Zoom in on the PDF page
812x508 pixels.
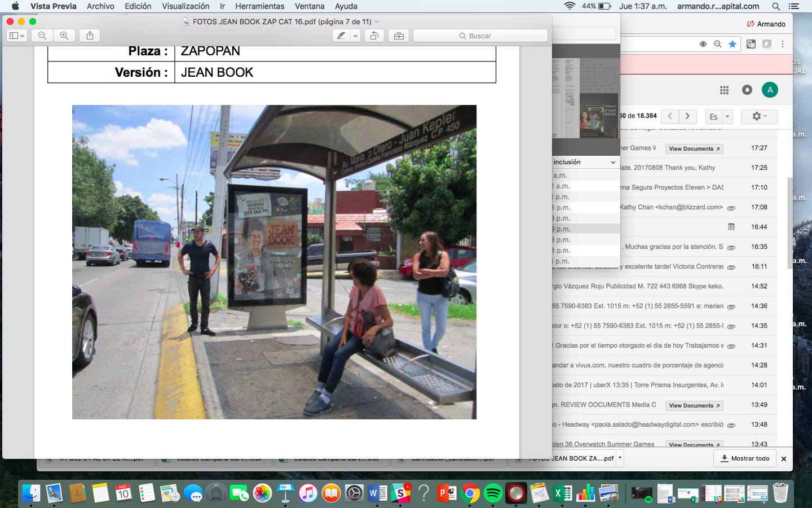click(64, 36)
